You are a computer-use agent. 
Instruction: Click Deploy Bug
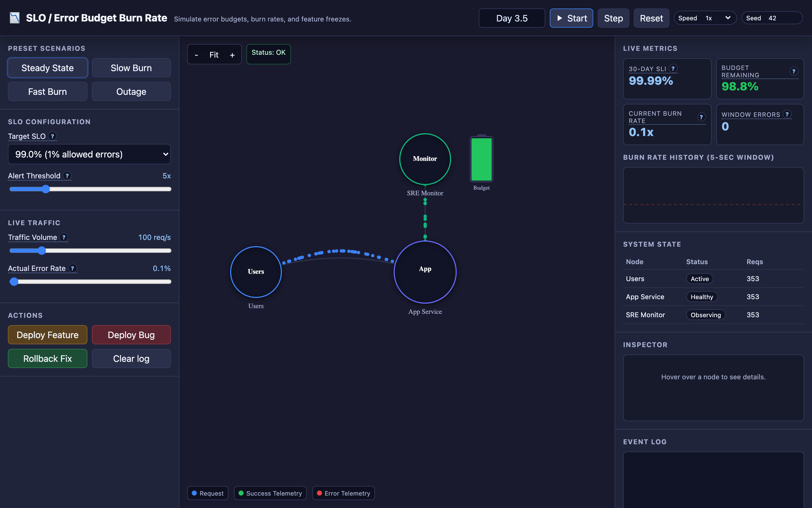(x=131, y=335)
